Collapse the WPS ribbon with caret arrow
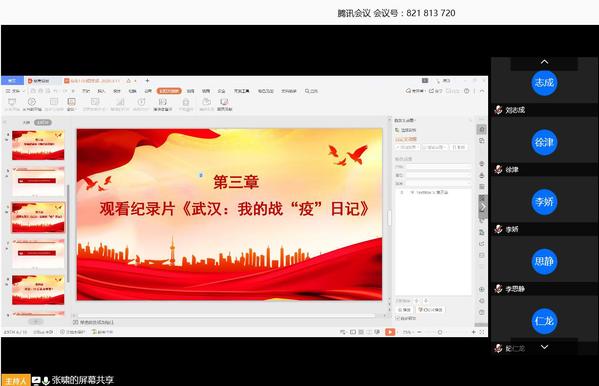 [x=482, y=91]
